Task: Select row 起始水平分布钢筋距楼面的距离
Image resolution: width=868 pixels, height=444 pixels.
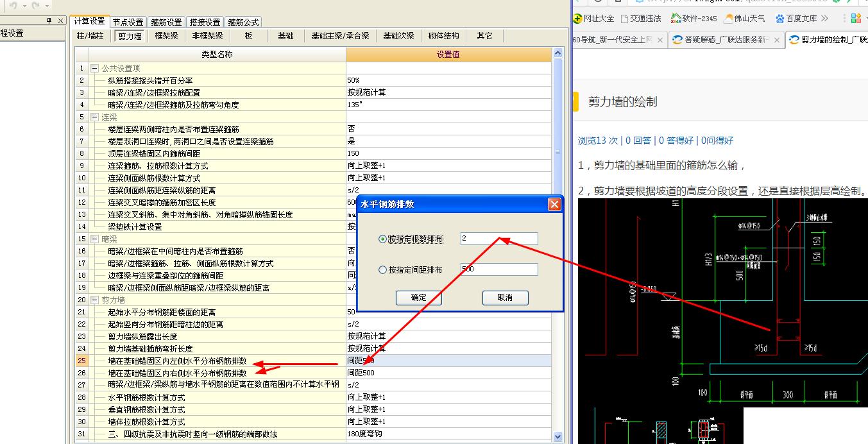Action: tap(313, 312)
